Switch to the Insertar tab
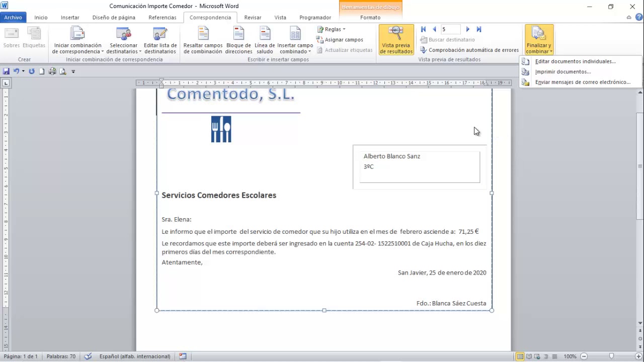The width and height of the screenshot is (644, 362). [x=70, y=18]
